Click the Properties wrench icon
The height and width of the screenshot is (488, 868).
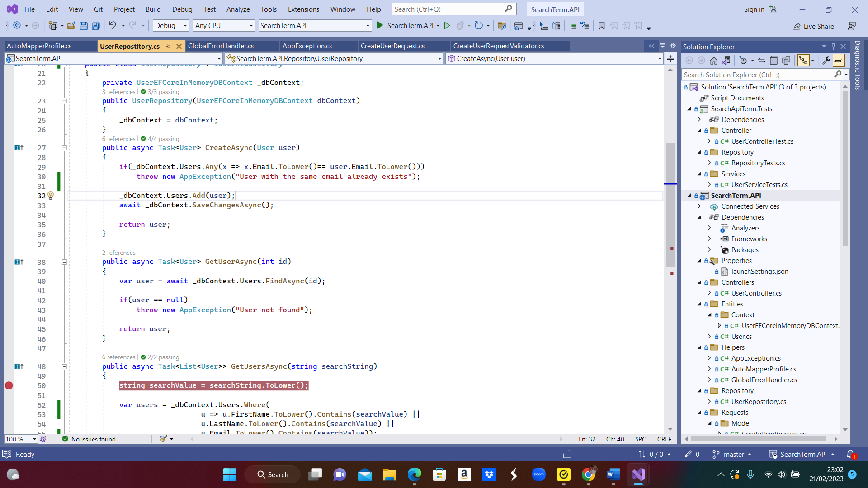[x=826, y=61]
